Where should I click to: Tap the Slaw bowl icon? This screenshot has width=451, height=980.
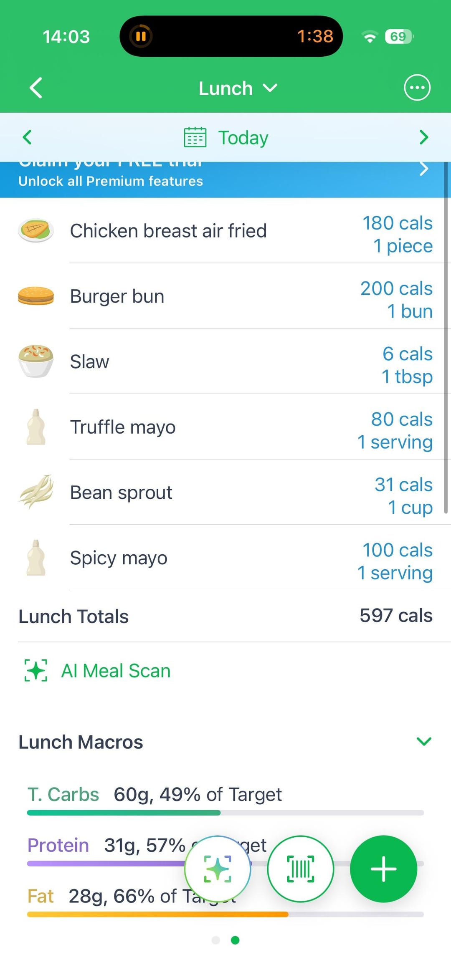(36, 361)
